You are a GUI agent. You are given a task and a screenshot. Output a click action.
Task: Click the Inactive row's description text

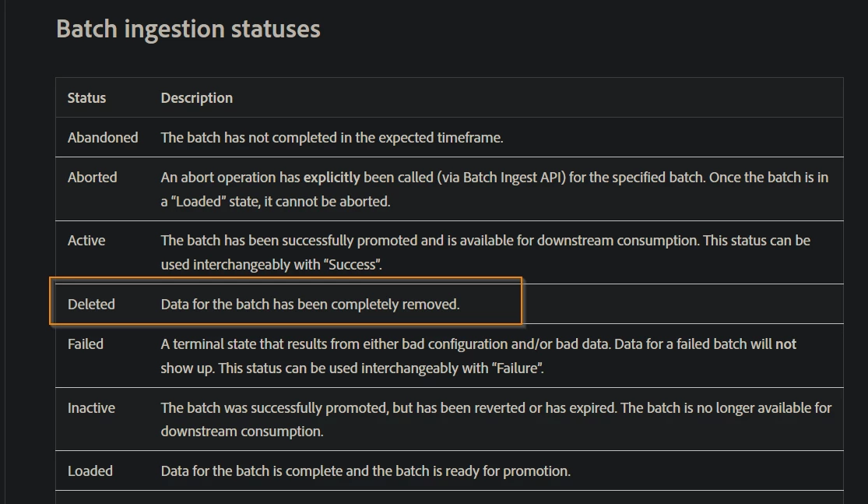pyautogui.click(x=496, y=408)
